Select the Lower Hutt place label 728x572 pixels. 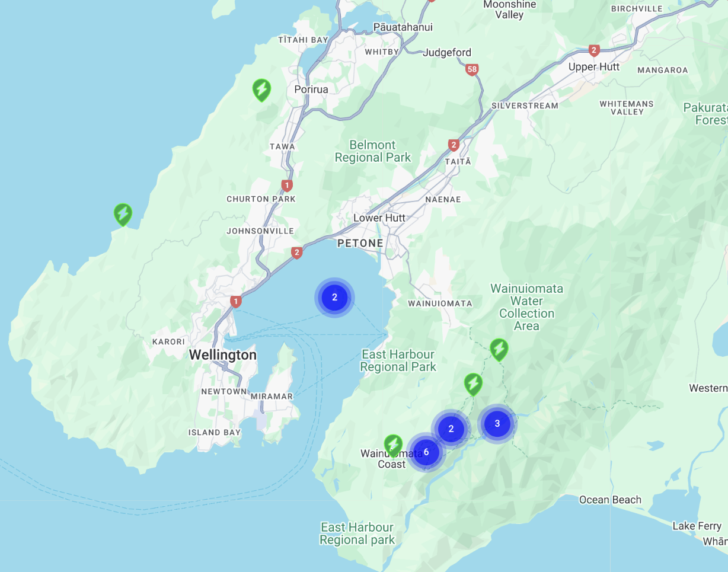pyautogui.click(x=379, y=218)
